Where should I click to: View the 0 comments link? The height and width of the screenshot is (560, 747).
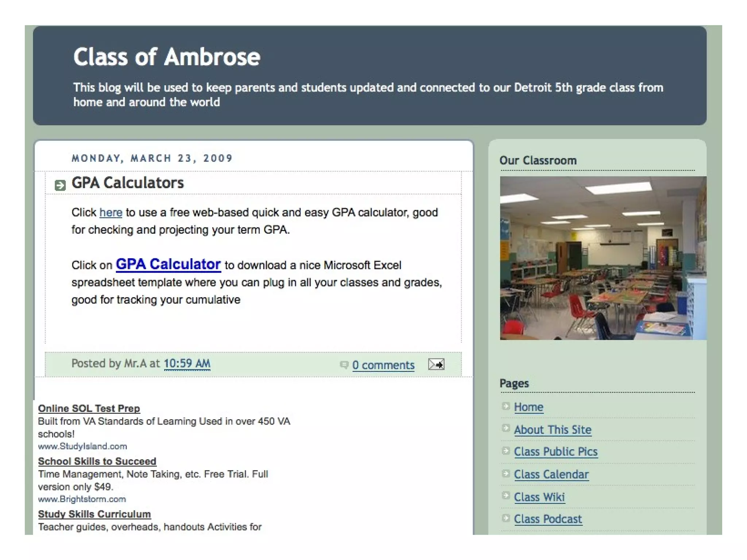[x=383, y=365]
